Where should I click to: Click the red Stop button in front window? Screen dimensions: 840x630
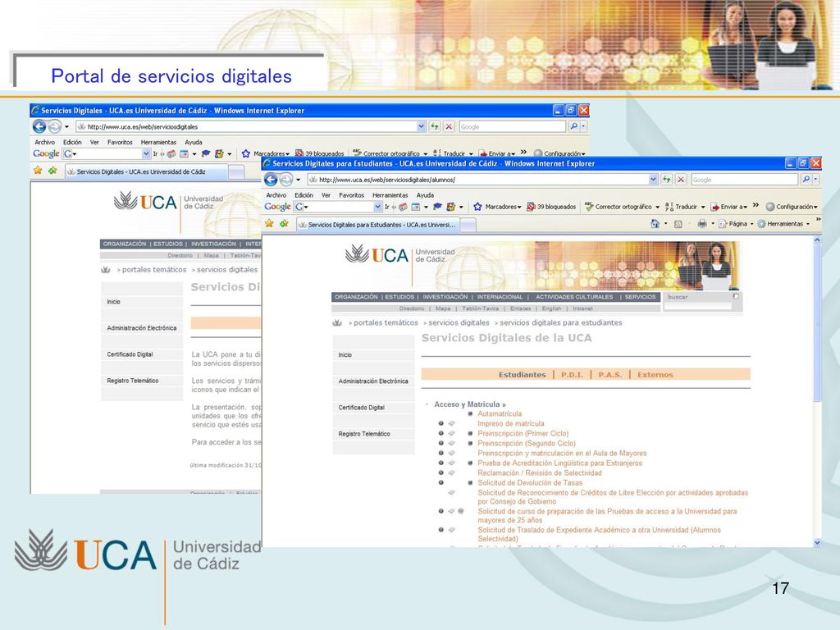point(681,180)
